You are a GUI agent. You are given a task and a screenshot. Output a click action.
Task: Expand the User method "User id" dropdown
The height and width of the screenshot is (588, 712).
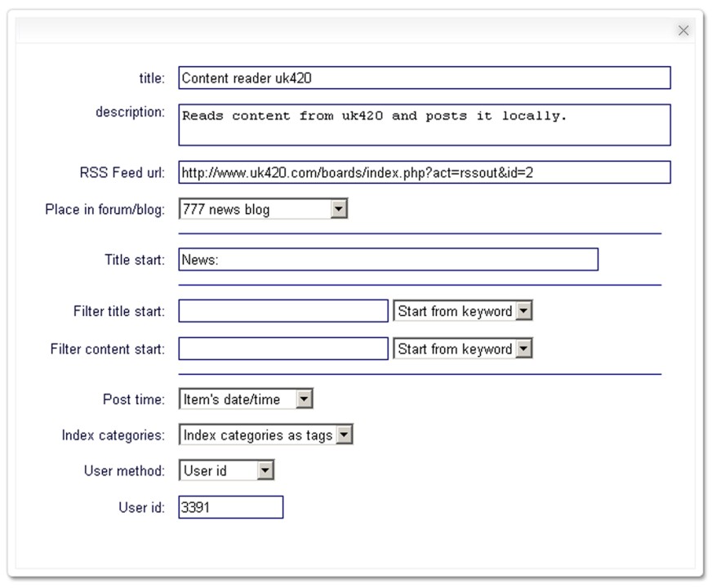[226, 470]
